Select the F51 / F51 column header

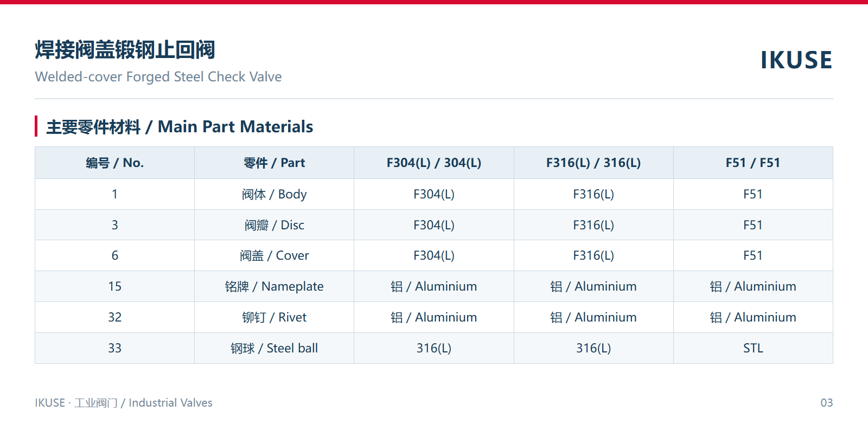click(753, 163)
